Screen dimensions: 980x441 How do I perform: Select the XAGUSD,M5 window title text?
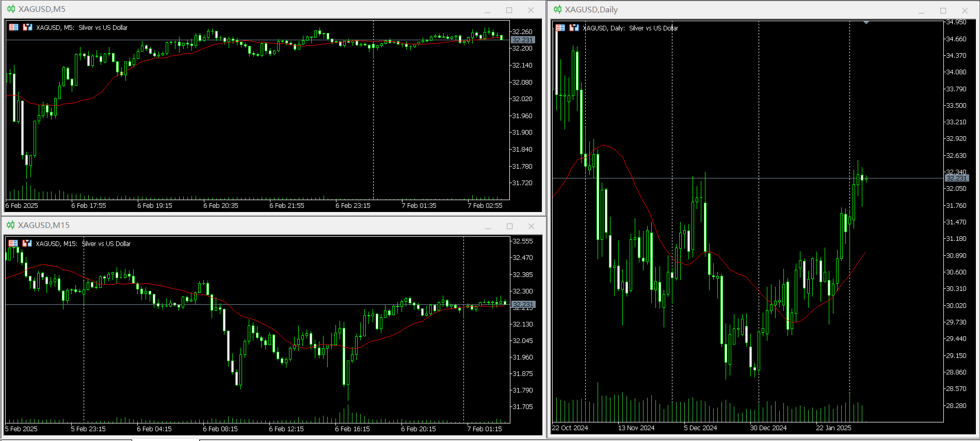pos(42,9)
